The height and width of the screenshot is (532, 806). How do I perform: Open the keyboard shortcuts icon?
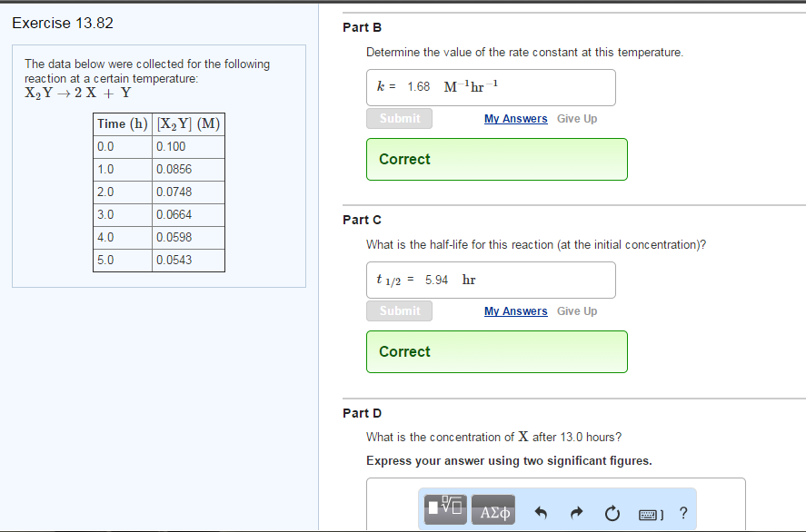pos(649,513)
